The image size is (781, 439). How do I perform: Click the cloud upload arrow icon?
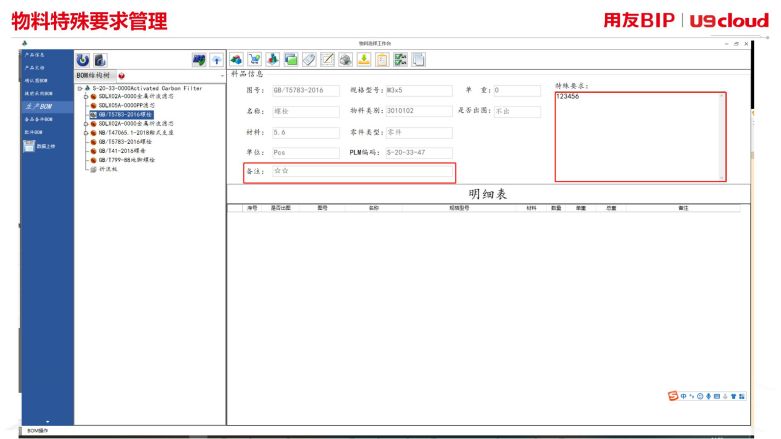click(x=217, y=60)
